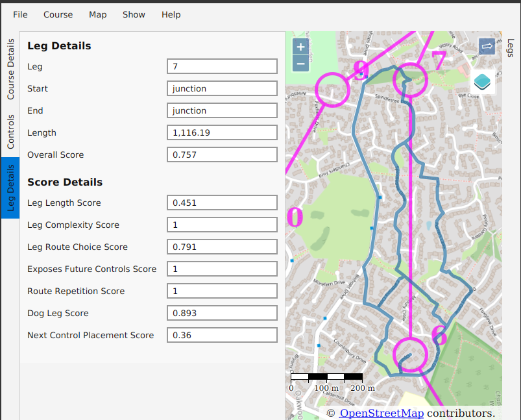Switch to the Controls side tab

point(10,132)
